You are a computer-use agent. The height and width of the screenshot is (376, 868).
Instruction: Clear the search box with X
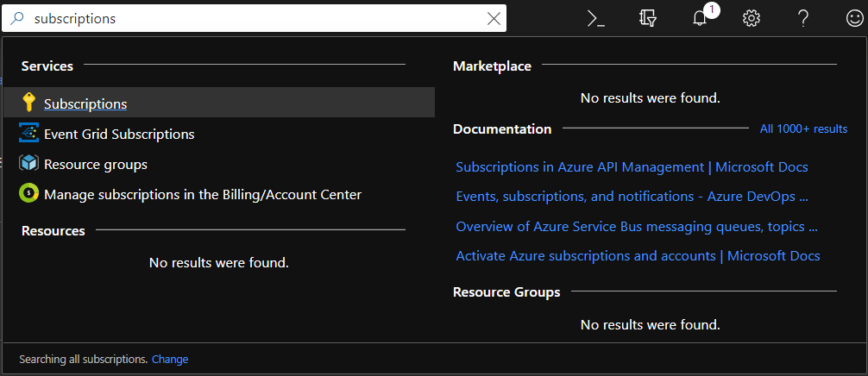[494, 18]
